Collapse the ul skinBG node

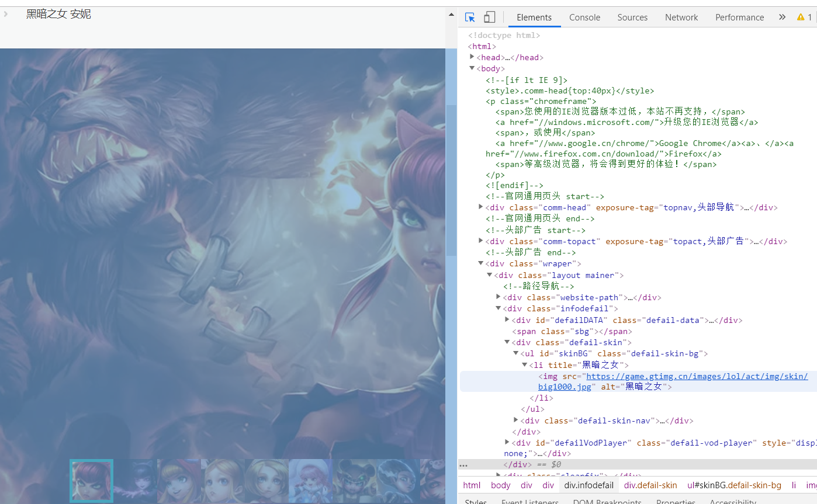pos(515,353)
